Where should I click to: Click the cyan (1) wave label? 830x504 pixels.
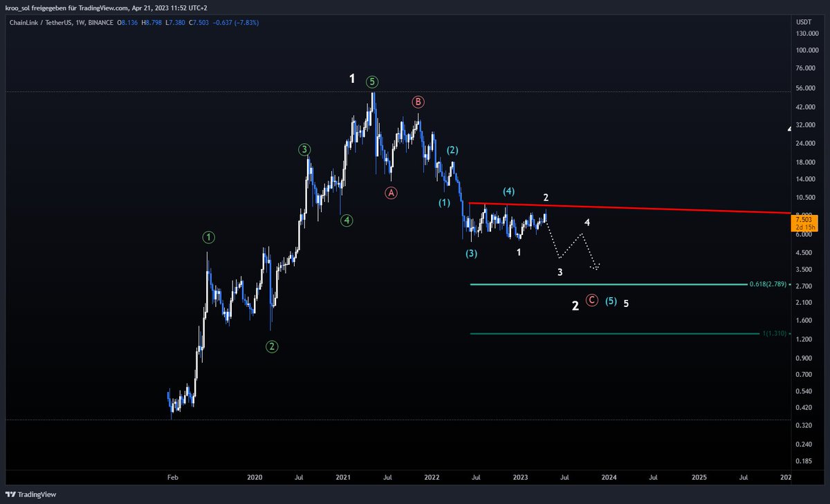click(444, 203)
